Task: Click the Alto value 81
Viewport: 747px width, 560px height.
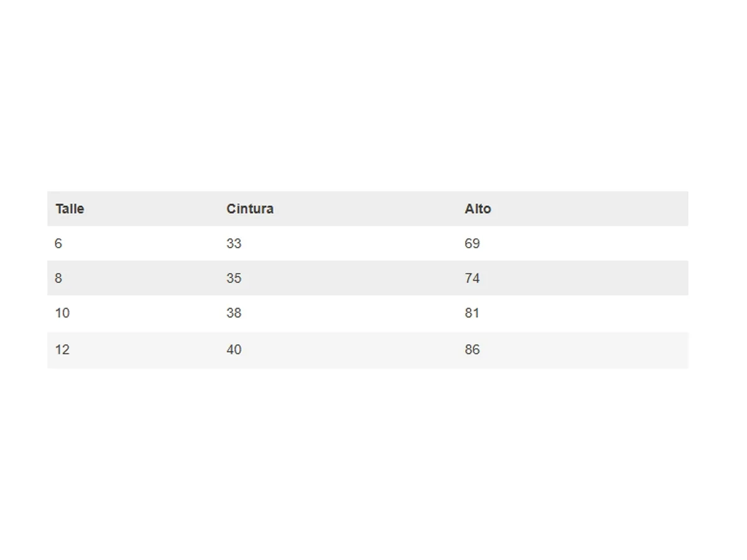Action: point(472,313)
